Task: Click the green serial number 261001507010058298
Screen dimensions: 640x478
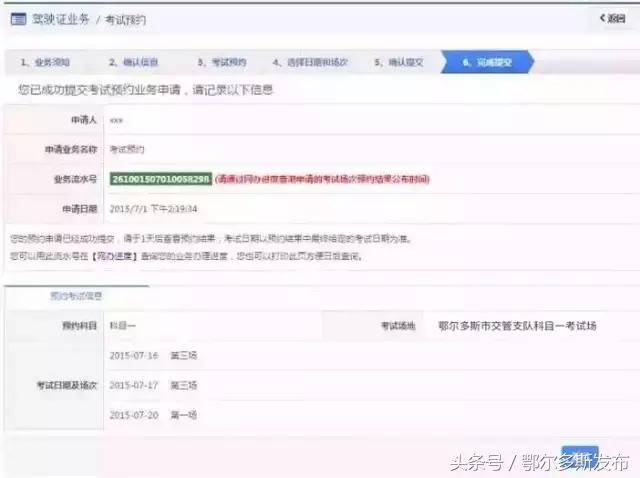Action: point(161,179)
